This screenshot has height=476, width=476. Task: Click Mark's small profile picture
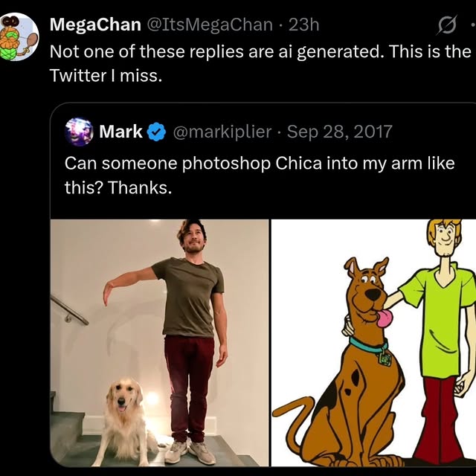(79, 132)
